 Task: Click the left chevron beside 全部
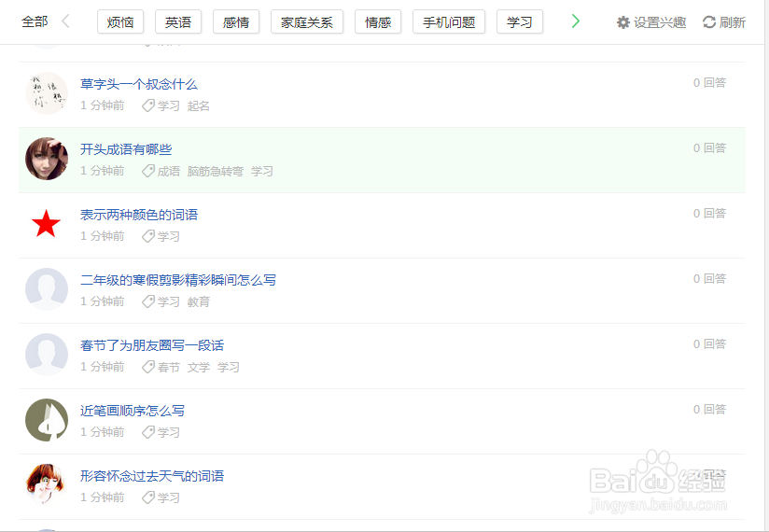coord(65,21)
